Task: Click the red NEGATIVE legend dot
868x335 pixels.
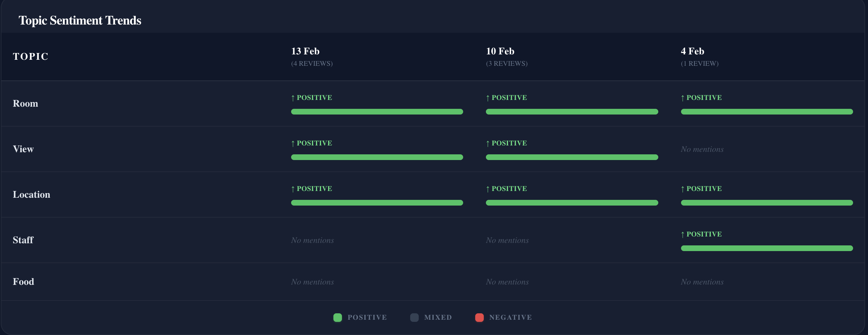Action: click(x=479, y=317)
